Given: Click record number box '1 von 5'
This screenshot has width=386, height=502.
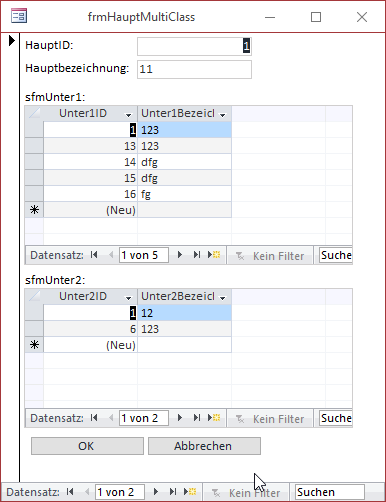Looking at the screenshot, I should pos(144,255).
